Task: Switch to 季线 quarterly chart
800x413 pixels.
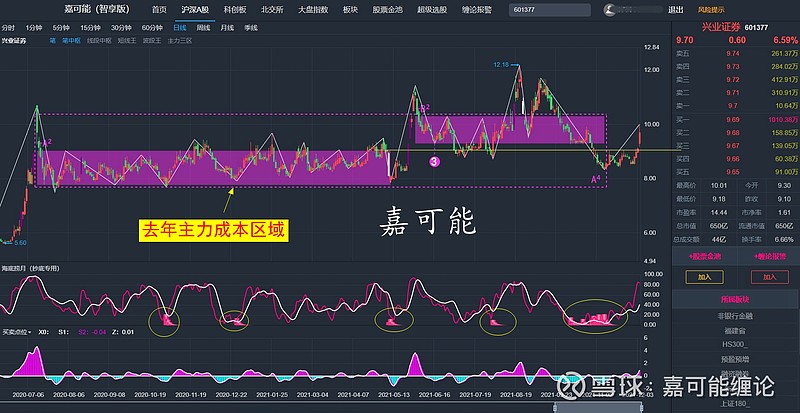Action: 251,28
